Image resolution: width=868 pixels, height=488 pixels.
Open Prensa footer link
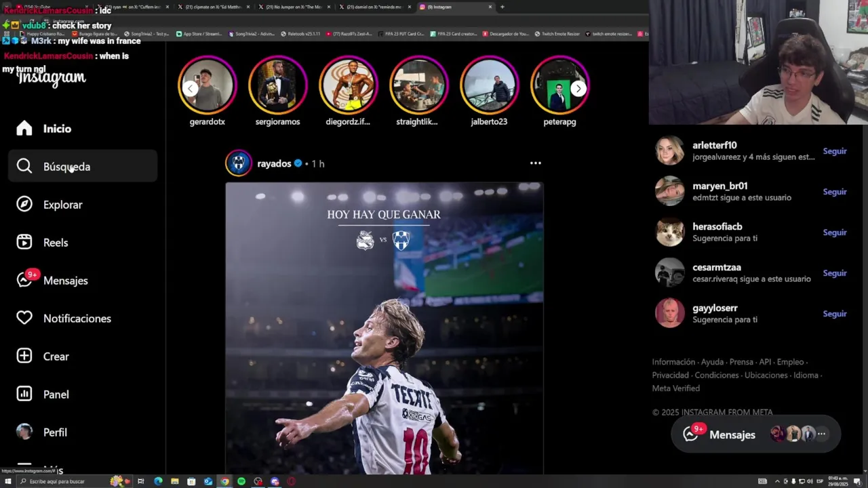tap(741, 362)
